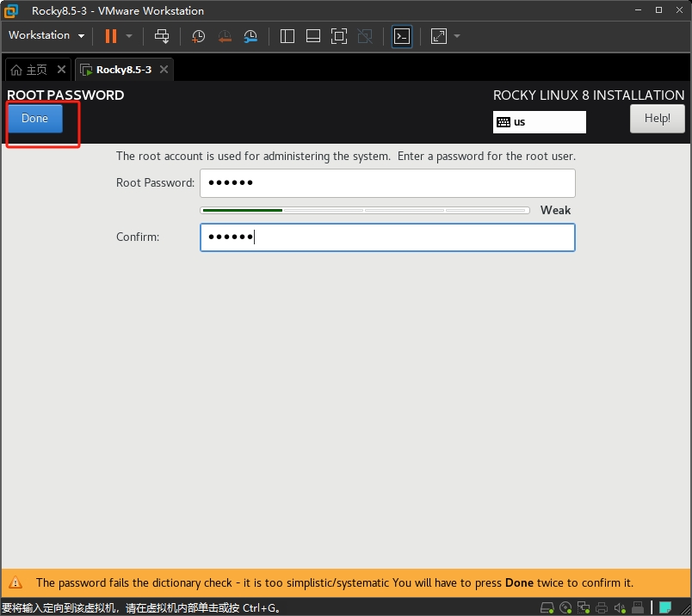
Task: Toggle the console view icon
Action: tap(402, 36)
